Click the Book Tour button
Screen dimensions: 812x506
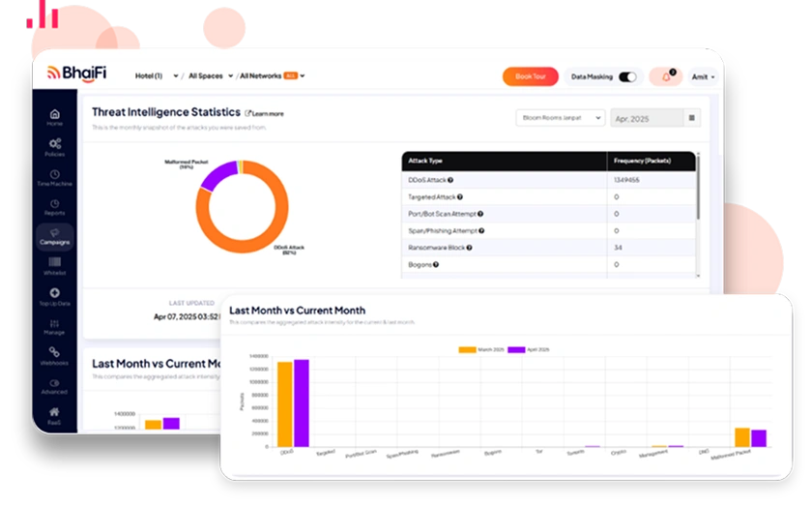pos(531,76)
